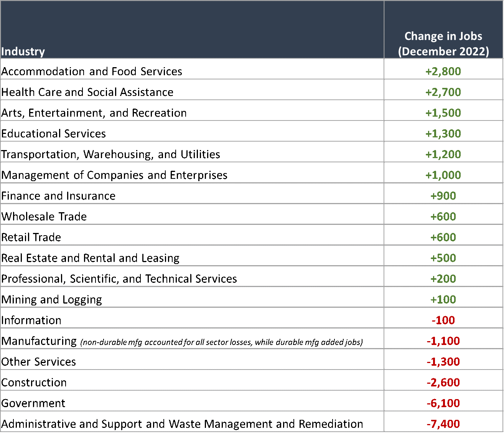This screenshot has width=504, height=439.
Task: Click the Industry column header
Action: coord(23,51)
